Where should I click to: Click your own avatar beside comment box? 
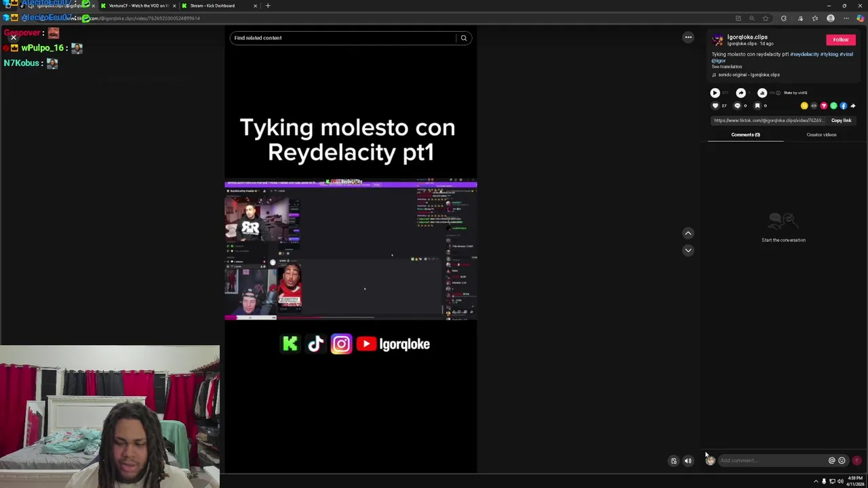tap(710, 460)
